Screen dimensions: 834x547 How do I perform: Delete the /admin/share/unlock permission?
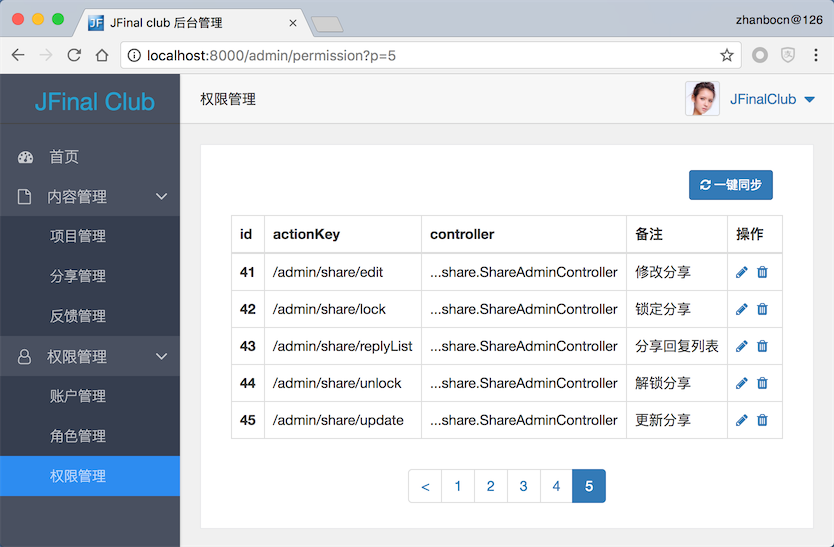coord(762,383)
